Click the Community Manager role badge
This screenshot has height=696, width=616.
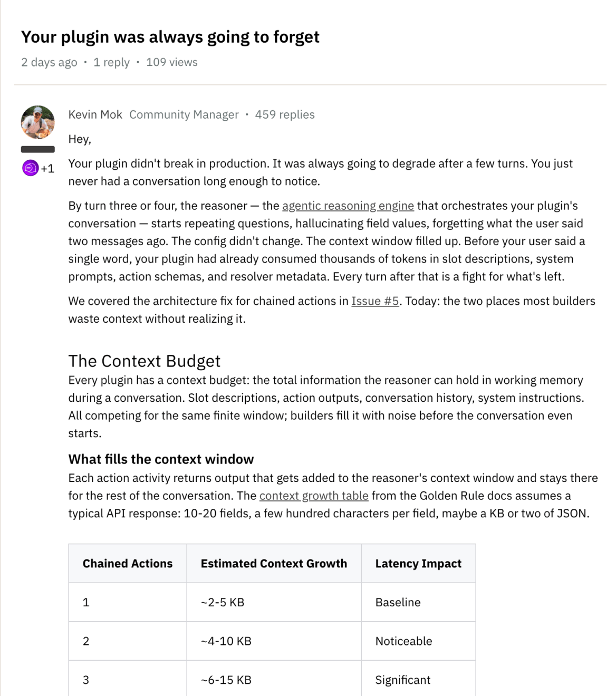pyautogui.click(x=184, y=114)
